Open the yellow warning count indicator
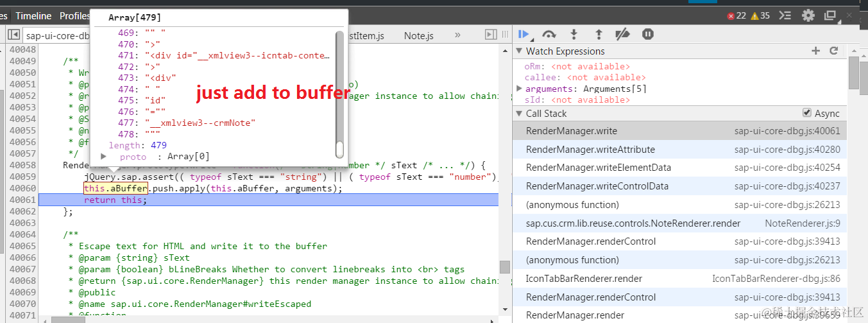Image resolution: width=868 pixels, height=323 pixels. 760,15
